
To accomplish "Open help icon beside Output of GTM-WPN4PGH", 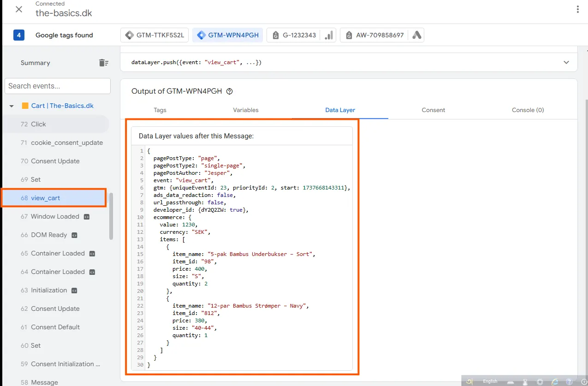I will (229, 91).
